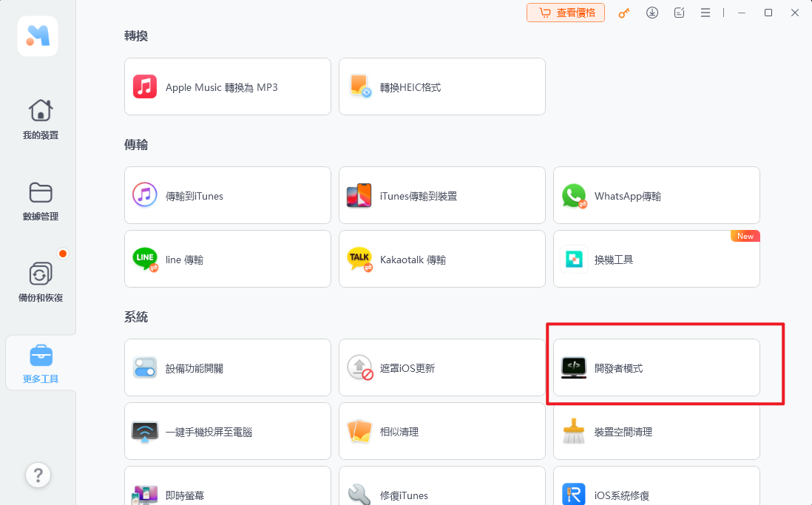This screenshot has width=812, height=505.
Task: Click the iTunes music note icon
Action: [x=145, y=194]
